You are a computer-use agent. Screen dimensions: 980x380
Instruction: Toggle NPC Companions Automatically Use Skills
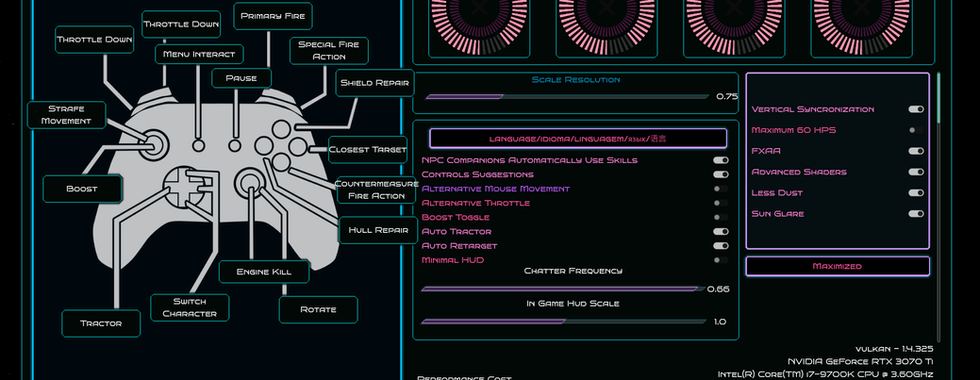pyautogui.click(x=721, y=160)
